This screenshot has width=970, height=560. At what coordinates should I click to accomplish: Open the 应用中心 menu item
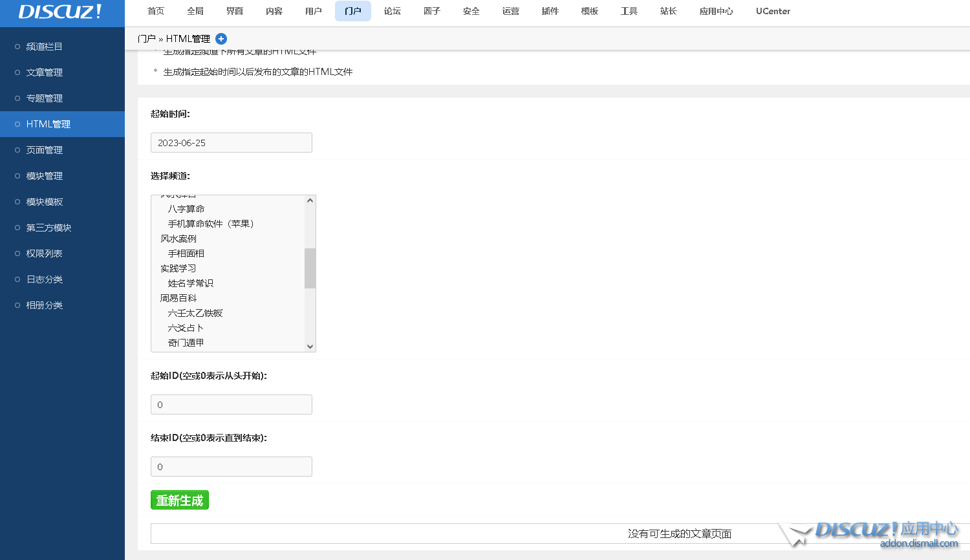(x=716, y=11)
